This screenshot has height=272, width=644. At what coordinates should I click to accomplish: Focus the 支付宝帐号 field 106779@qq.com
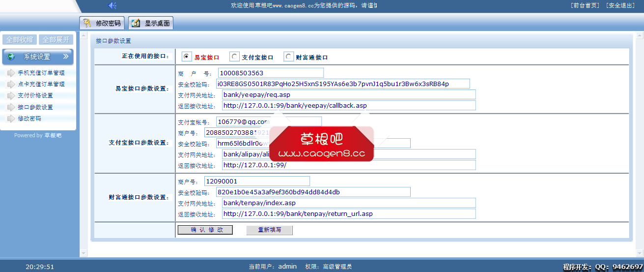click(x=269, y=121)
